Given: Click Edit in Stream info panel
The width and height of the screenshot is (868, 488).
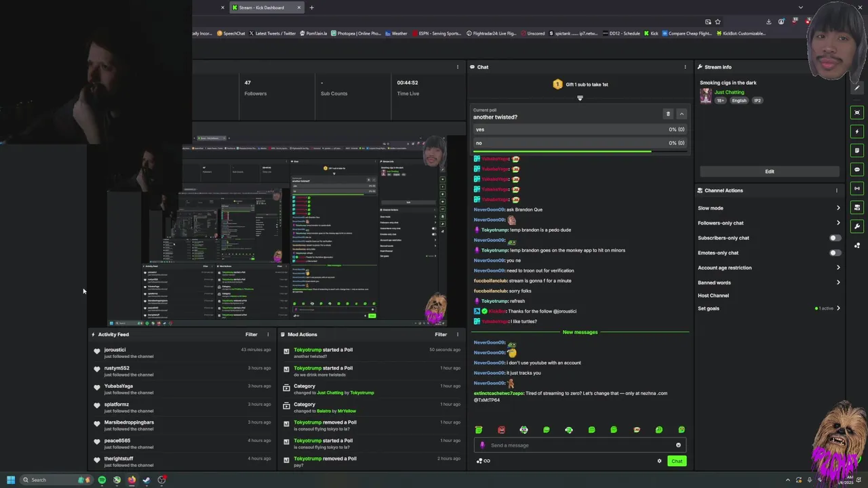Looking at the screenshot, I should click(770, 171).
